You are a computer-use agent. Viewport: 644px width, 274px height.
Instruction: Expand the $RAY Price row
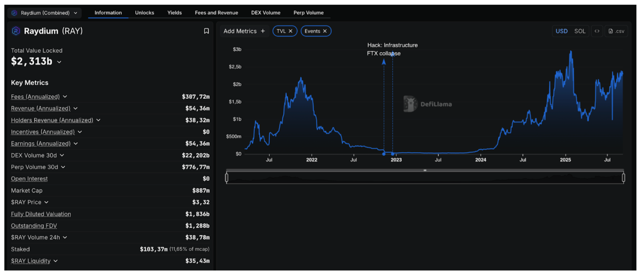point(46,202)
